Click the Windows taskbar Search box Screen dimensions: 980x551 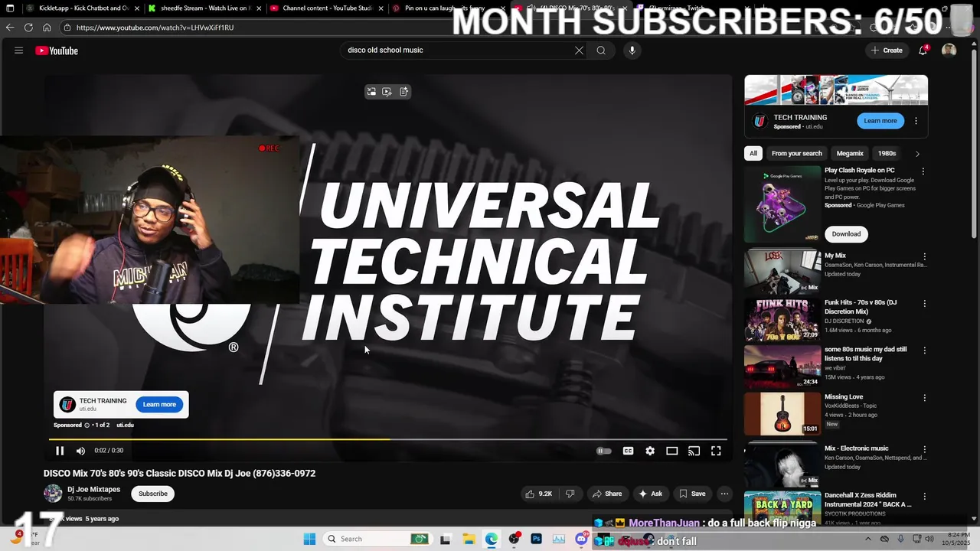[377, 539]
